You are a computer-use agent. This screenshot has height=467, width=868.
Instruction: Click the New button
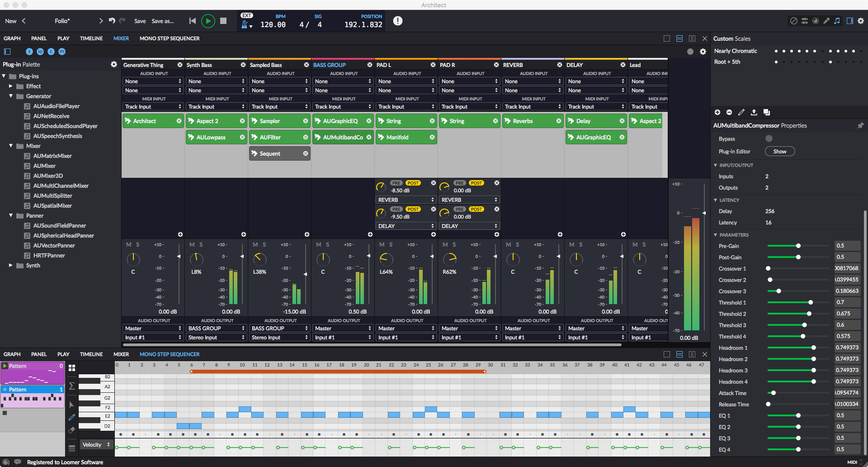(x=11, y=21)
